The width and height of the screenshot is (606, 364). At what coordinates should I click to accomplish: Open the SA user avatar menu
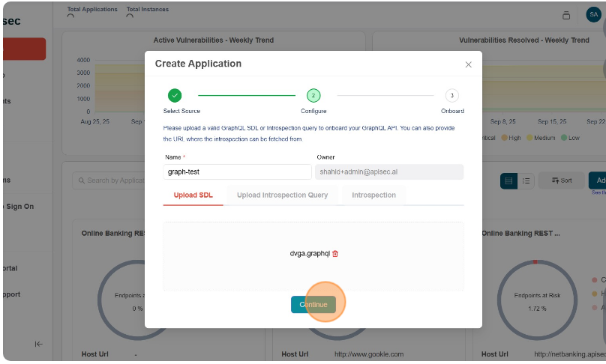coord(592,14)
